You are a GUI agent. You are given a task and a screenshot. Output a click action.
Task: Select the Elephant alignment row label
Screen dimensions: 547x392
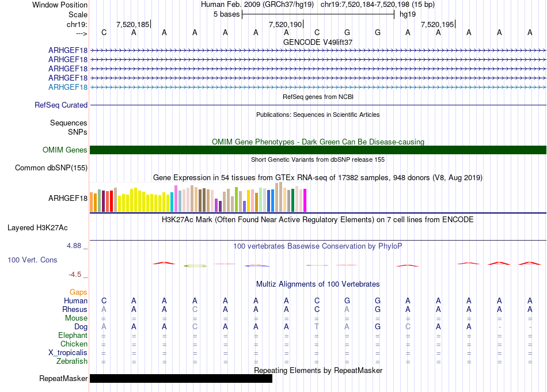[73, 336]
